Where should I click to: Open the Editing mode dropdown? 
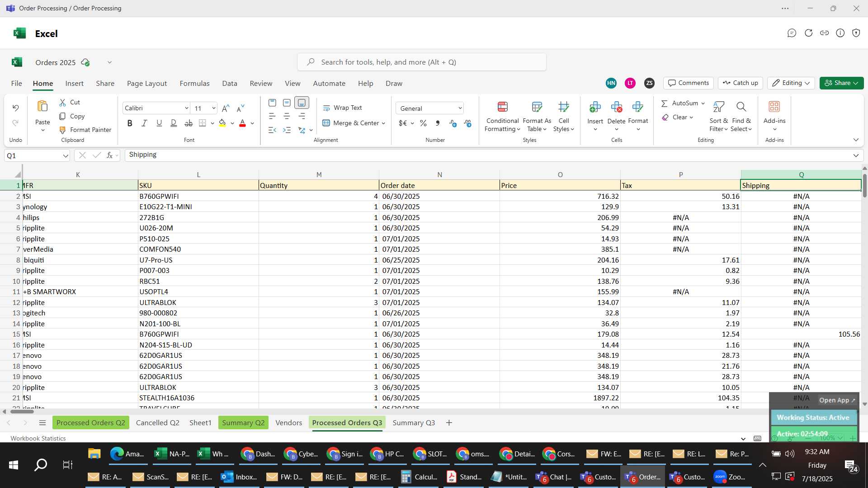pos(791,83)
